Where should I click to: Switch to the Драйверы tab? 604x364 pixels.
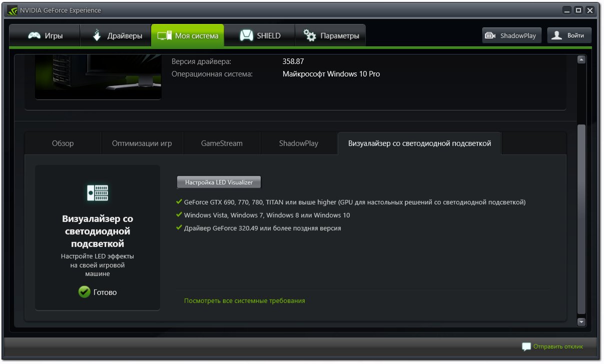click(116, 36)
